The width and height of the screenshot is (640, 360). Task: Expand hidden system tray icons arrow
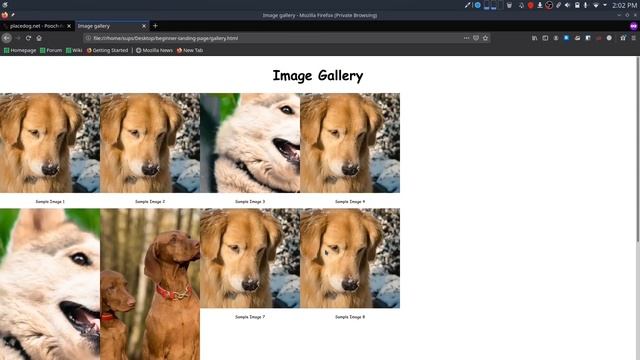pyautogui.click(x=605, y=5)
